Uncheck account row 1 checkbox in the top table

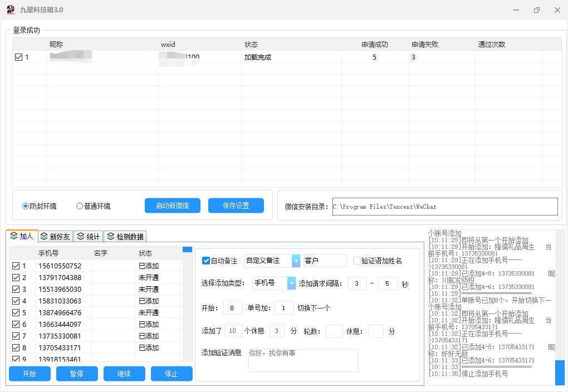18,57
